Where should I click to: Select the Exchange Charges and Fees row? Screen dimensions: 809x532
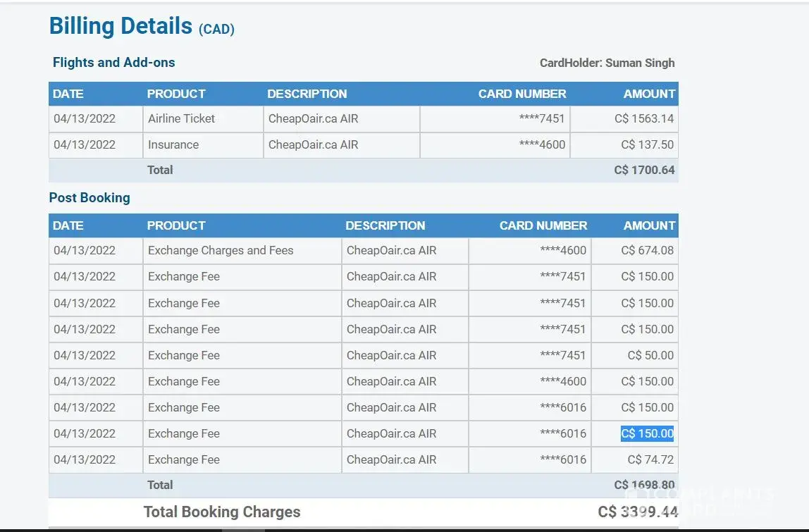click(221, 250)
